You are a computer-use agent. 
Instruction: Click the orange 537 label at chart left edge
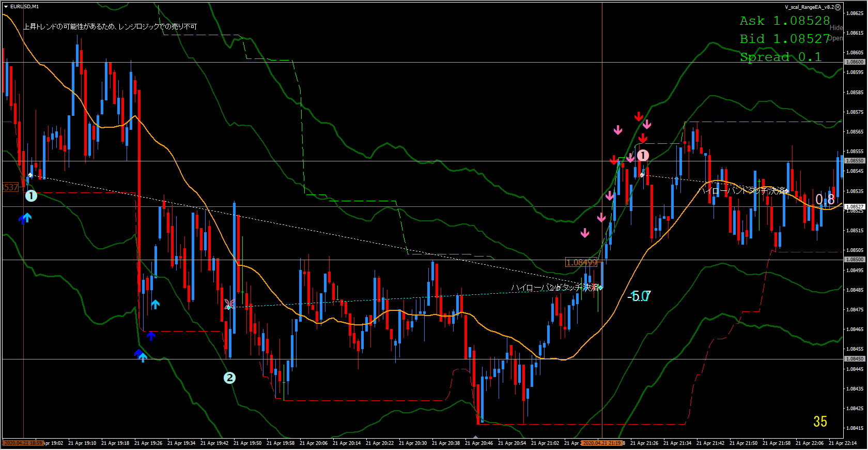10,187
